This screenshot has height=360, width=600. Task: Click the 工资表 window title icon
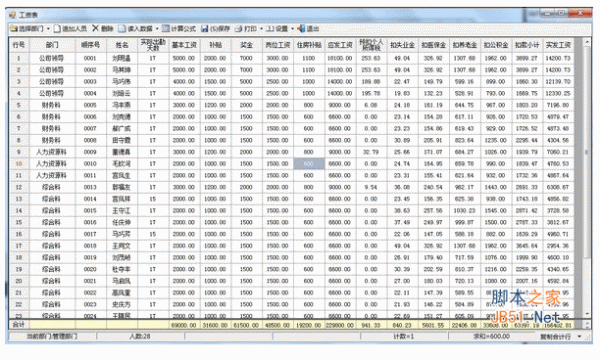[13, 15]
